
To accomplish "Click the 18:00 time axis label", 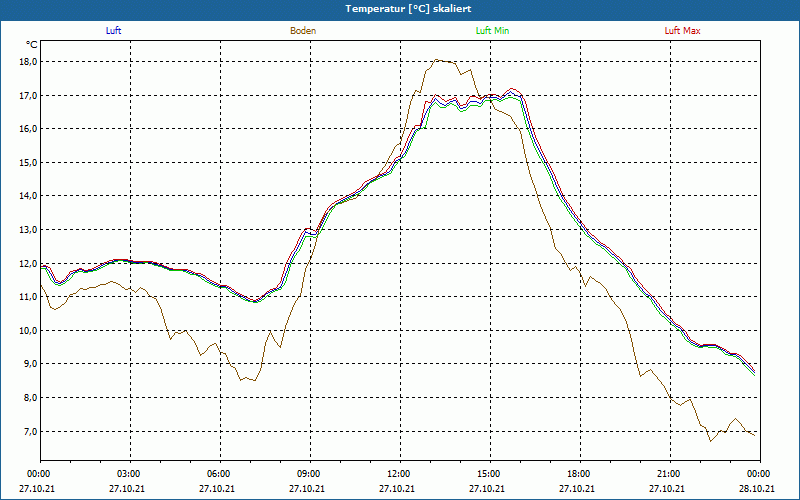I will click(580, 474).
